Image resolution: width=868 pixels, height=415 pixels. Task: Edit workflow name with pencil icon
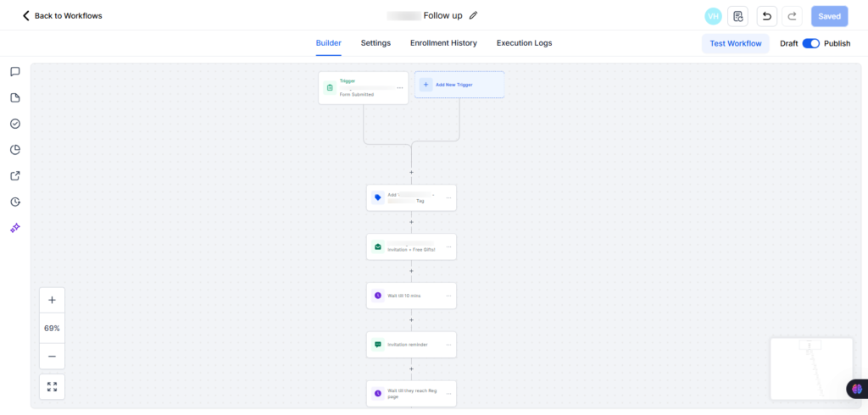tap(474, 15)
